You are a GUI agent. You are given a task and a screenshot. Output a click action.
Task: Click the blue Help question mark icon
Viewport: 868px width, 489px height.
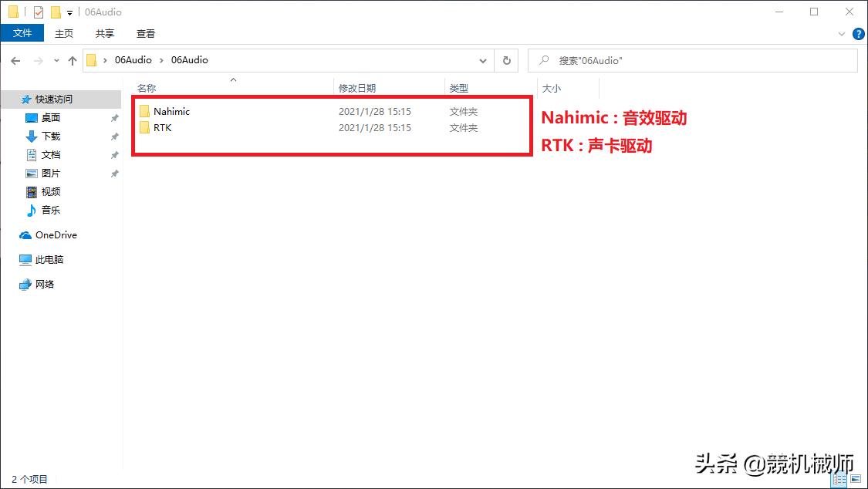tap(859, 33)
